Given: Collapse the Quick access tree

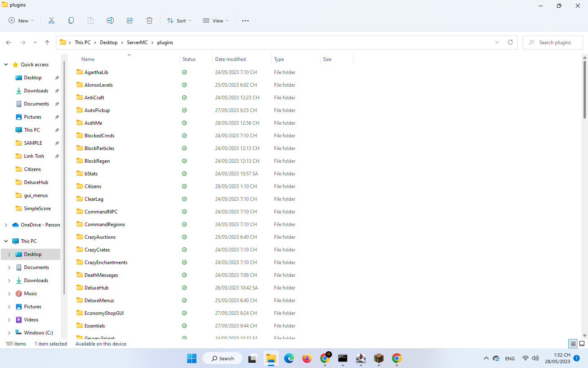Looking at the screenshot, I should point(6,65).
